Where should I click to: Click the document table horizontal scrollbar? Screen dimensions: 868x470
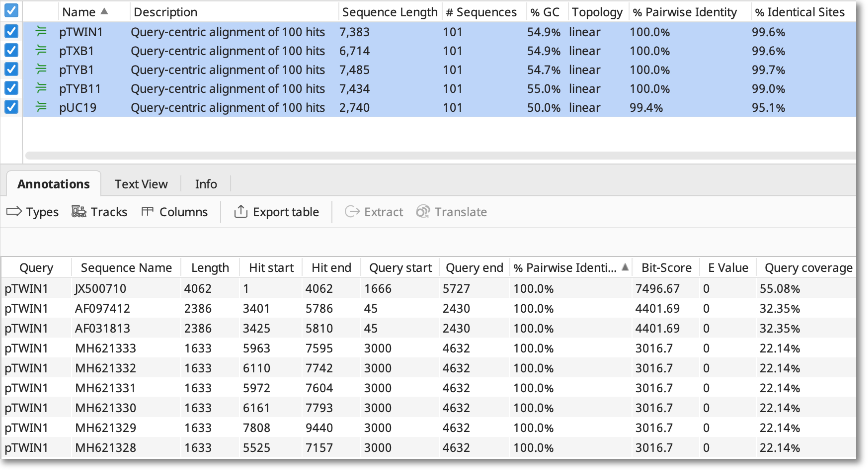441,155
